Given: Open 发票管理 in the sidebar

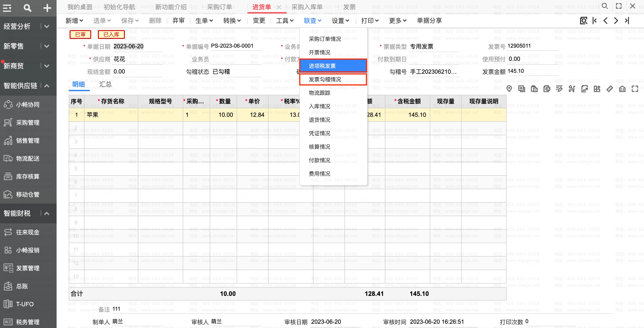Looking at the screenshot, I should (28, 268).
